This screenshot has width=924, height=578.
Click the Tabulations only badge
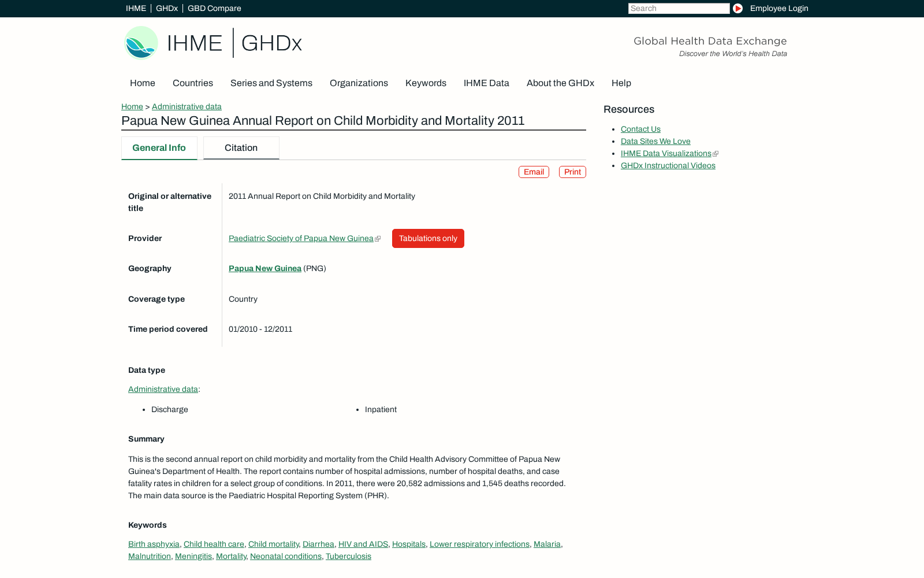click(428, 239)
